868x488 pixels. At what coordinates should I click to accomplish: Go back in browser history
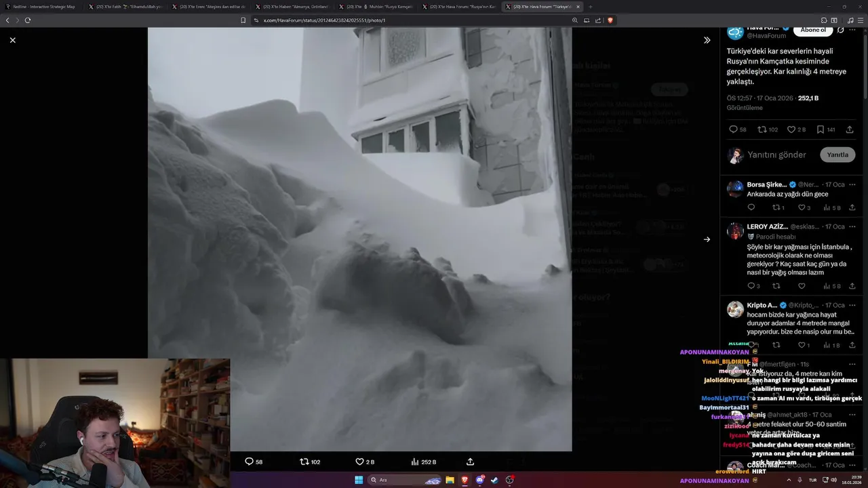tap(7, 20)
